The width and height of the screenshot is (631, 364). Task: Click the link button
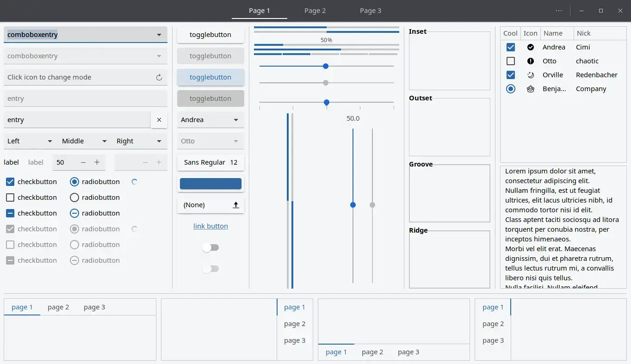[210, 226]
